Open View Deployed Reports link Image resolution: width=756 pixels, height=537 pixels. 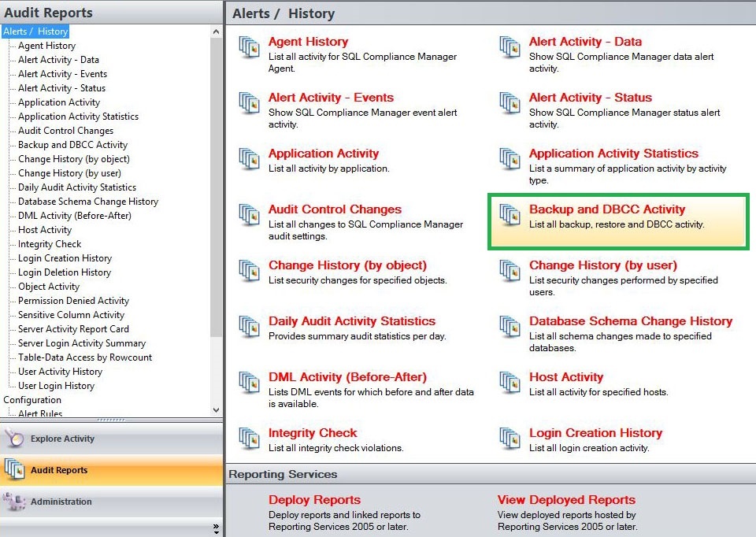566,500
